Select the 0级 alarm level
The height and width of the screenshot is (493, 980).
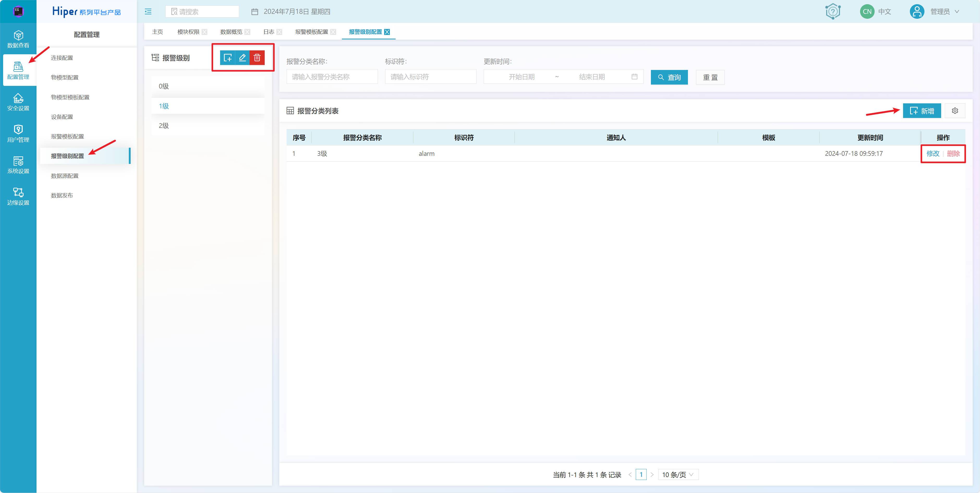tap(208, 86)
